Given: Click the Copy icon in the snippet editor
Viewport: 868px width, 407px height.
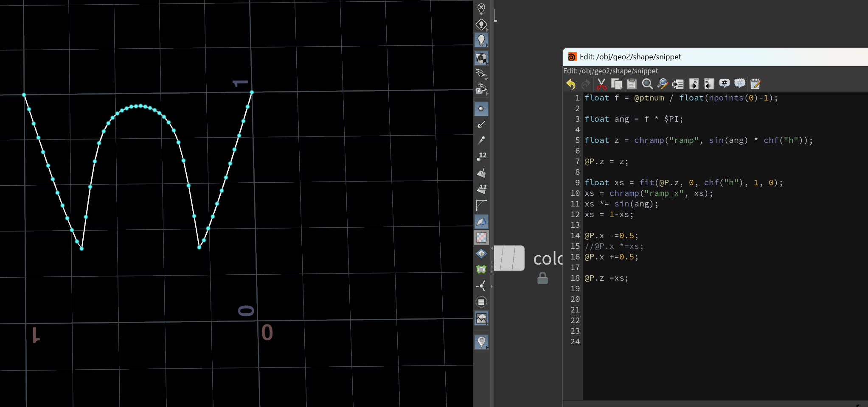Looking at the screenshot, I should point(616,84).
